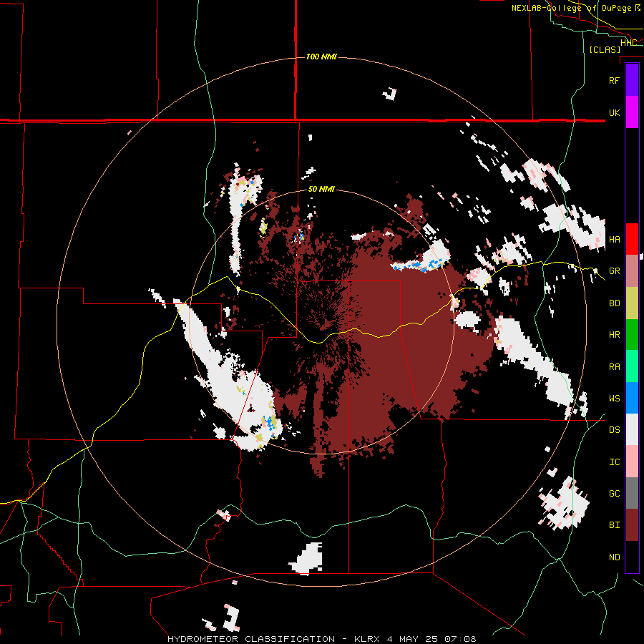Click the HYDROMETEOR CLASSIFICATION title text
644x644 pixels.
tap(251, 639)
